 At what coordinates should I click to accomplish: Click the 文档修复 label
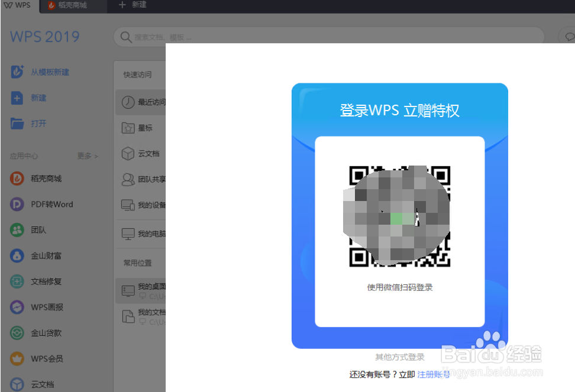click(46, 281)
